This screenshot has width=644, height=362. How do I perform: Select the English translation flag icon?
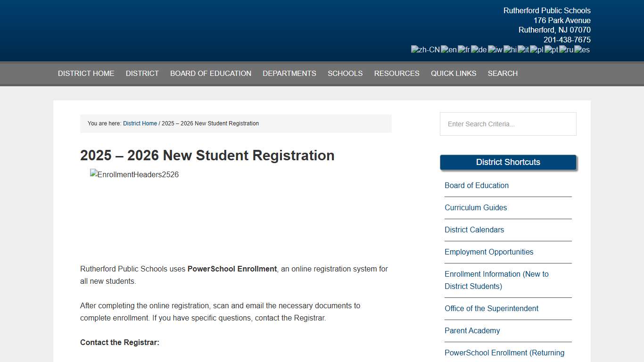click(448, 49)
